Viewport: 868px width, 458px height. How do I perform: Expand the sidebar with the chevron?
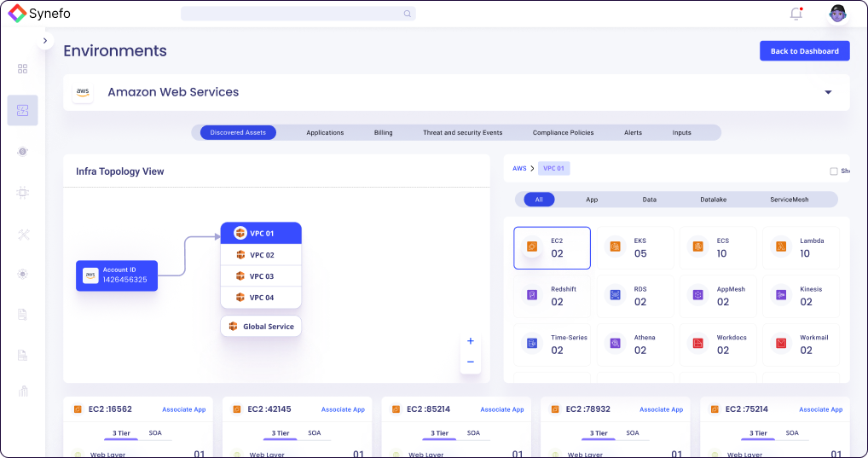coord(45,40)
